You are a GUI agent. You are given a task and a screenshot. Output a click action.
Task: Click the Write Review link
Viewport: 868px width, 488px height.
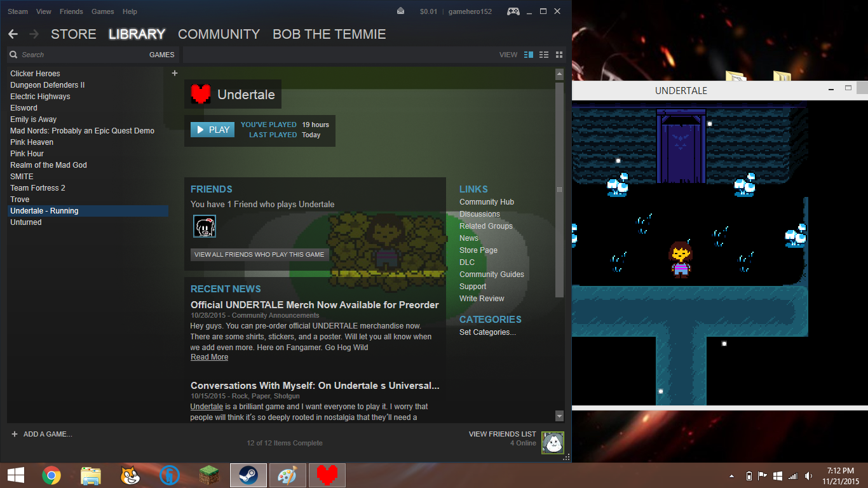tap(482, 299)
